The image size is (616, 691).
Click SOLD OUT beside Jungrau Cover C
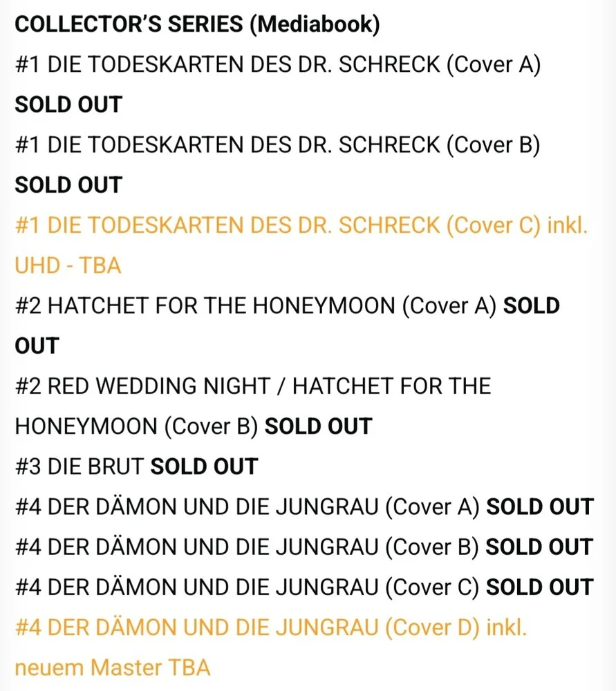click(540, 587)
